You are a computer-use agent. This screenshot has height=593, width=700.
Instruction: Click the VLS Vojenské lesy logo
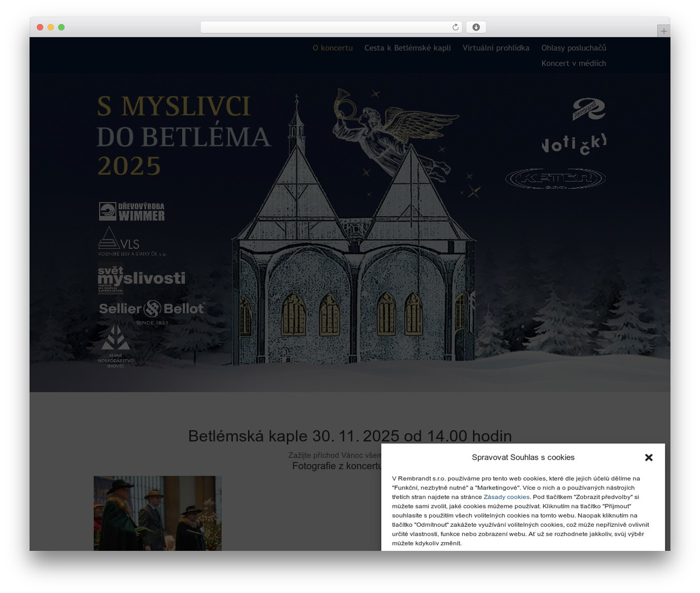click(132, 241)
